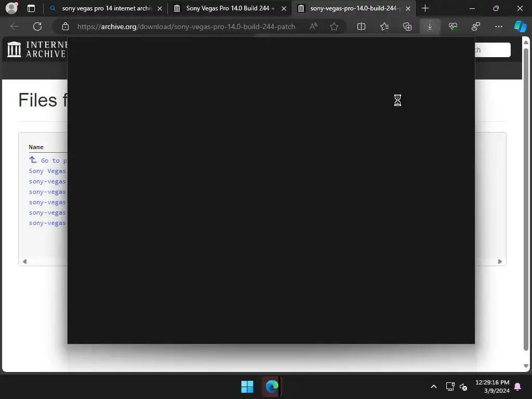532x399 pixels.
Task: Click the Internet Archive search field
Action: (493, 50)
